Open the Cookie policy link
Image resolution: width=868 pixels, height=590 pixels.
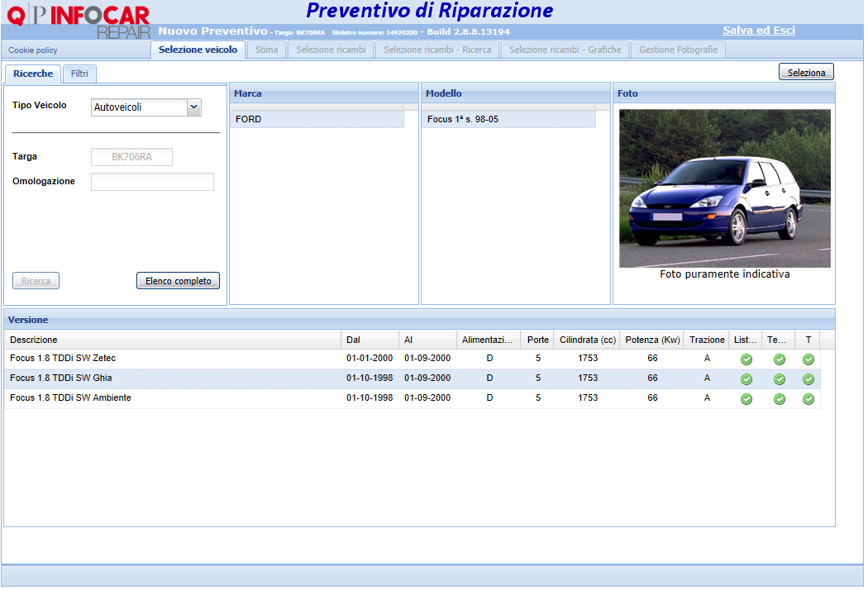pos(33,50)
